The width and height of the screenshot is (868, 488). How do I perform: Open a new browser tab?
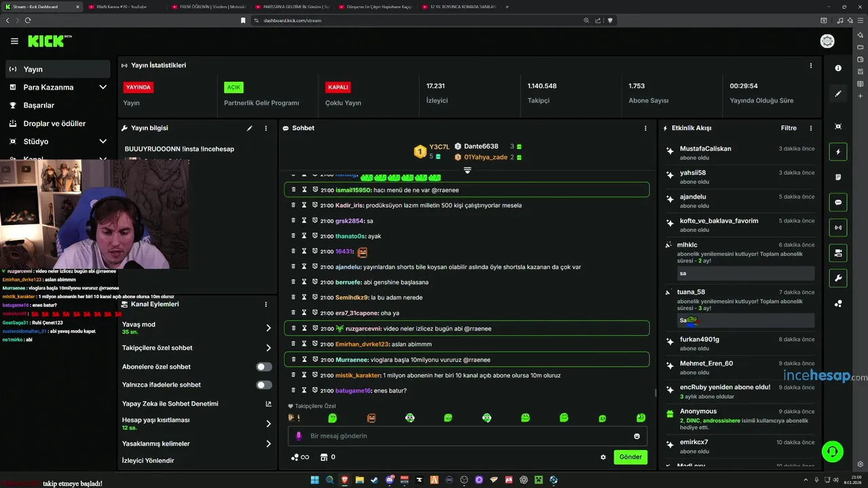pyautogui.click(x=507, y=7)
